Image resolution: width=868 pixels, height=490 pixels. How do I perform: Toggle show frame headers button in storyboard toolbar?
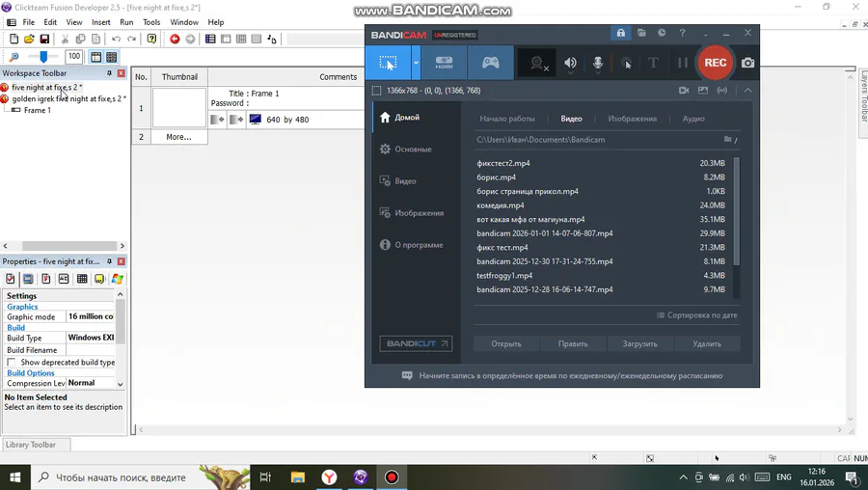[95, 57]
